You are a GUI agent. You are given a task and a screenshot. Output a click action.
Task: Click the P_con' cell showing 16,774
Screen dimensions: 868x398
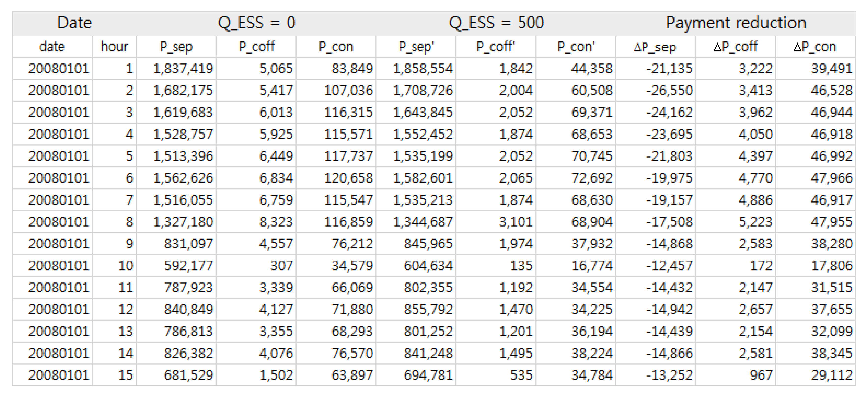(592, 266)
